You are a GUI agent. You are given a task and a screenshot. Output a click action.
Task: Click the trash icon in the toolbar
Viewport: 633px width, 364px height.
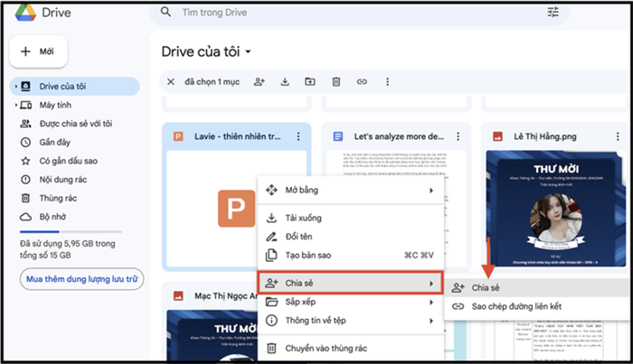point(335,82)
